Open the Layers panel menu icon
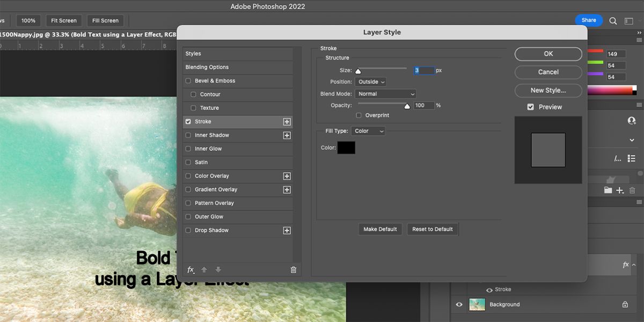Image resolution: width=644 pixels, height=322 pixels. pos(639,202)
